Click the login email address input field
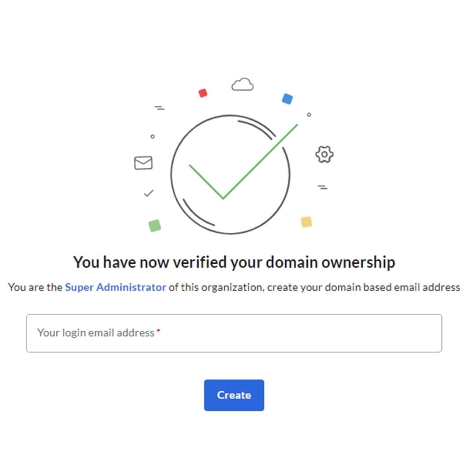The width and height of the screenshot is (476, 476). [235, 333]
